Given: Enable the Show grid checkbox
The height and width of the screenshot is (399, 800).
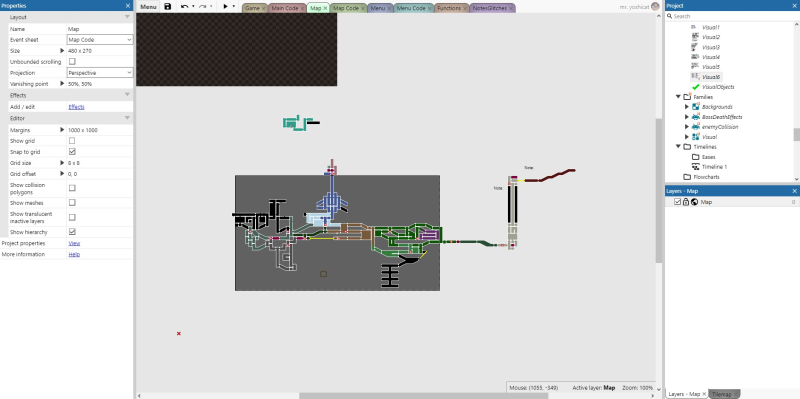Looking at the screenshot, I should (72, 141).
